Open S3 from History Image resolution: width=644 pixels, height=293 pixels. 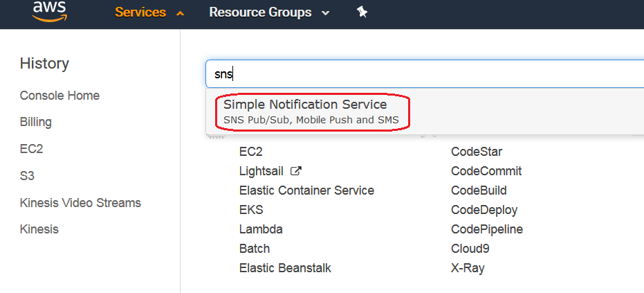coord(27,176)
